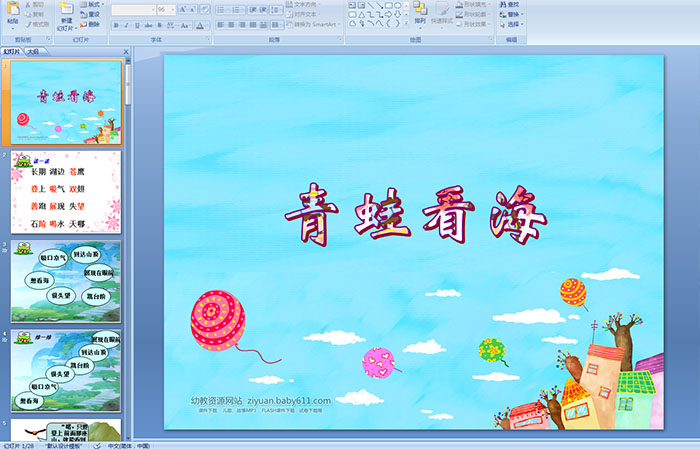Select slide 3 thumbnail in panel
Image resolution: width=700 pixels, height=449 pixels.
tap(67, 281)
